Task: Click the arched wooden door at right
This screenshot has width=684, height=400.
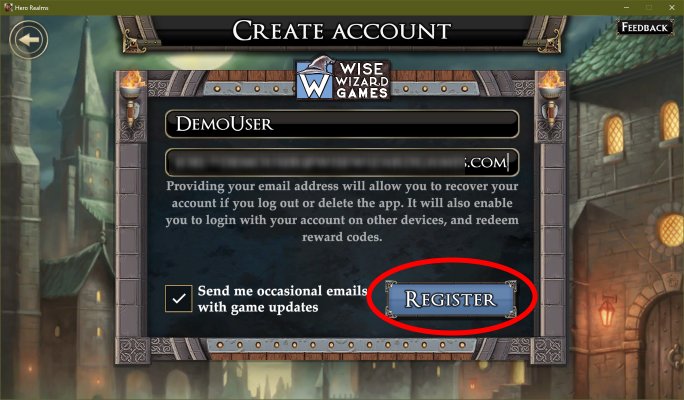Action: click(x=663, y=345)
